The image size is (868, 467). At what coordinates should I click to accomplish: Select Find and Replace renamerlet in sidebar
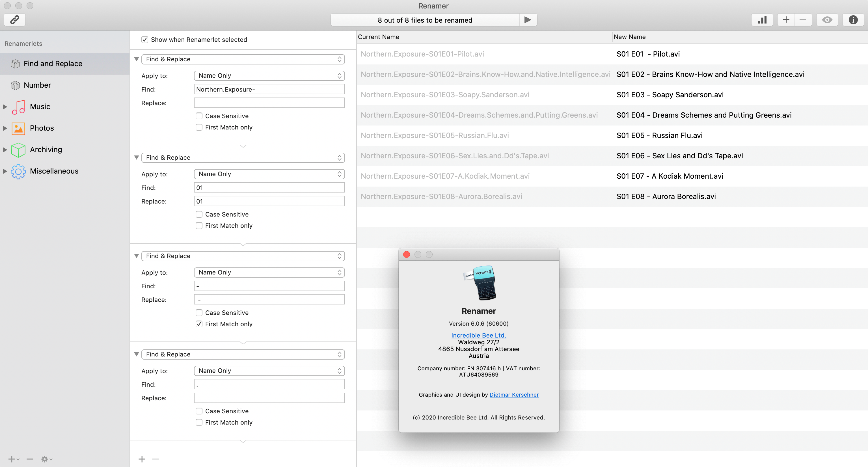tap(53, 64)
